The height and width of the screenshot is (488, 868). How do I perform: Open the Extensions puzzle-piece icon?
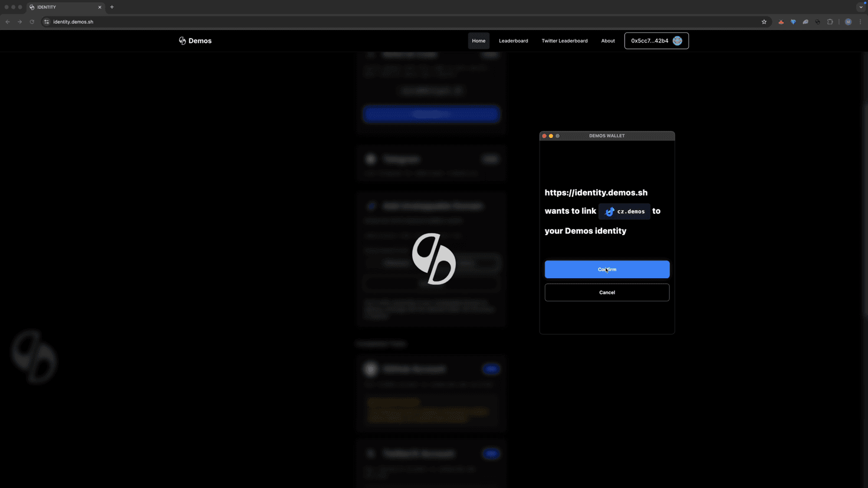point(830,21)
